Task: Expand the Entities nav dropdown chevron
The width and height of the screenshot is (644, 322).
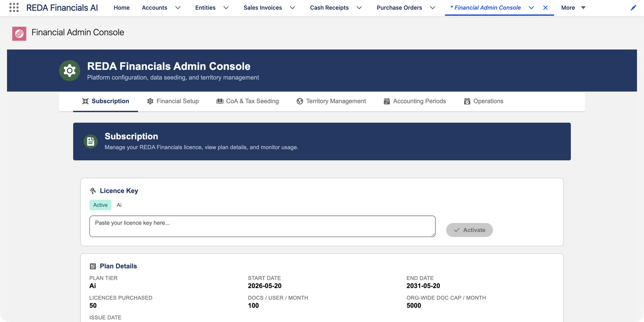Action: (x=226, y=8)
